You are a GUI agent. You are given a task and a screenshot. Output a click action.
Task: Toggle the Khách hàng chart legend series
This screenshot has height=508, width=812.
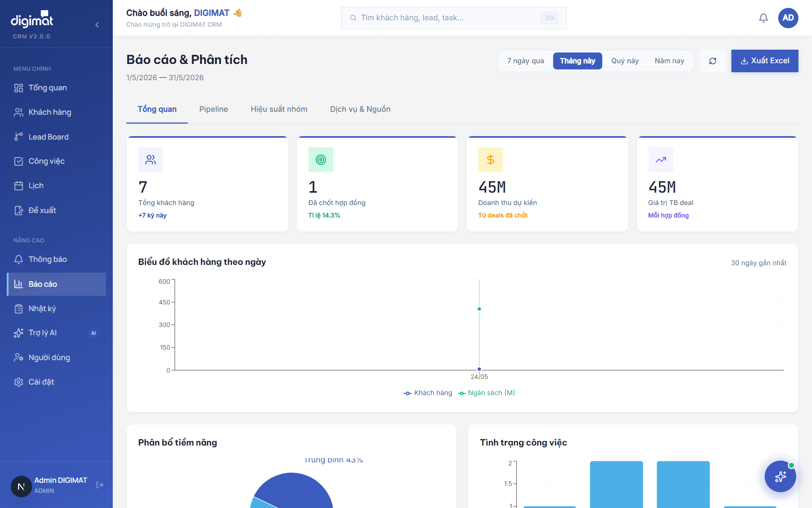(428, 393)
